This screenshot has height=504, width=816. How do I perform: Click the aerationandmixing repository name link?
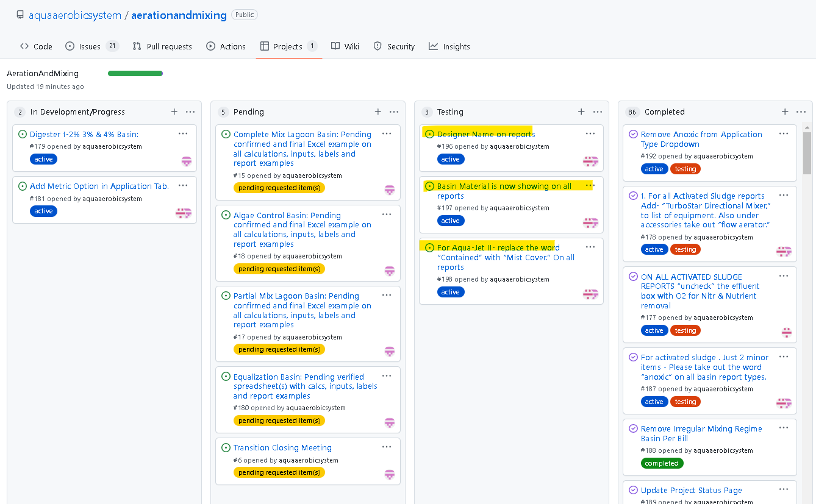[x=179, y=15]
